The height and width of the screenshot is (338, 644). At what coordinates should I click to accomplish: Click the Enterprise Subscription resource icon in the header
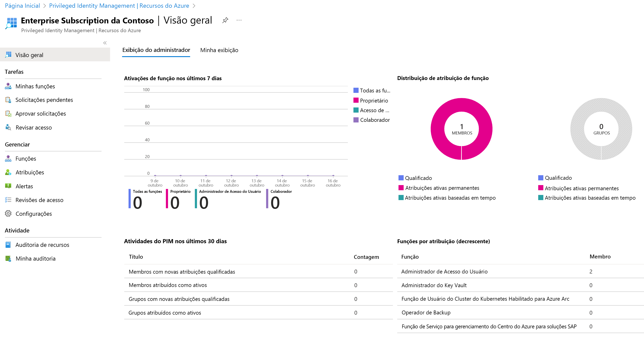tap(11, 23)
